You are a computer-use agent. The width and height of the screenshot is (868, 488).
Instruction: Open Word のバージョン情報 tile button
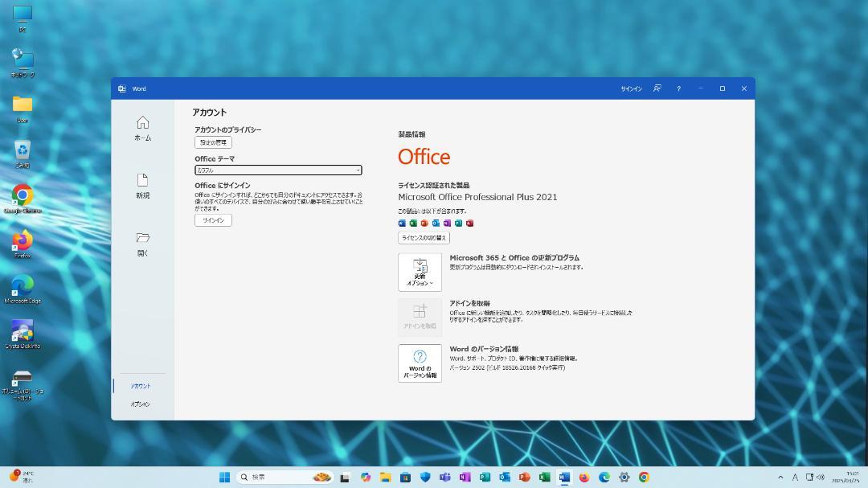[x=420, y=363]
